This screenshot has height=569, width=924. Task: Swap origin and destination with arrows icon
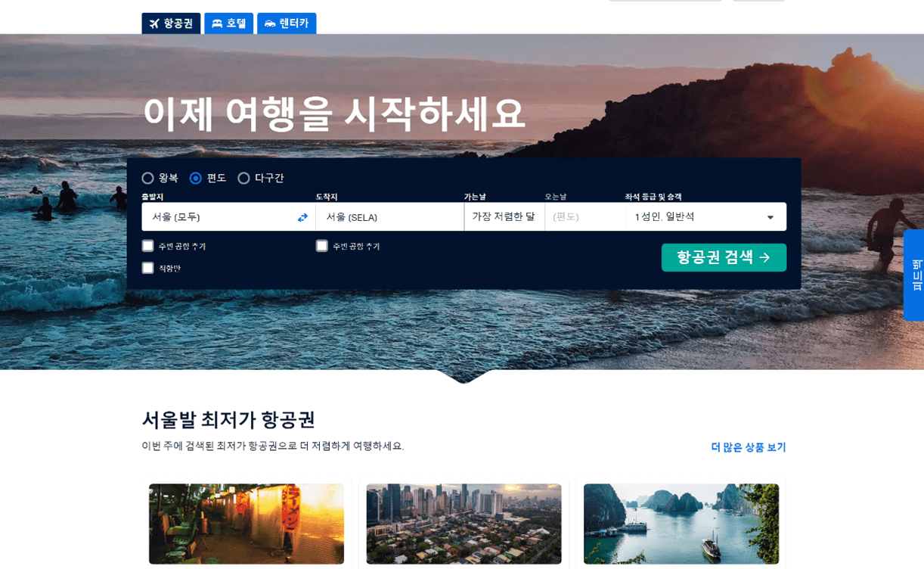[302, 217]
